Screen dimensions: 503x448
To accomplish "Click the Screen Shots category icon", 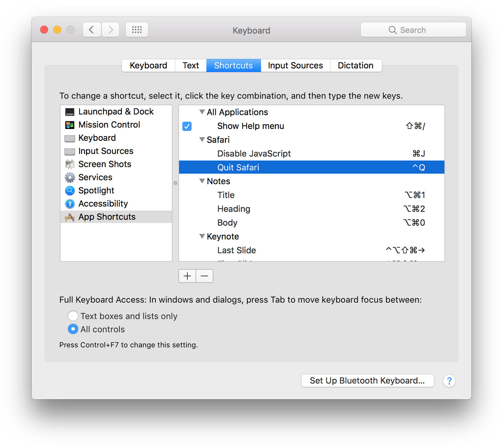I will tap(70, 164).
